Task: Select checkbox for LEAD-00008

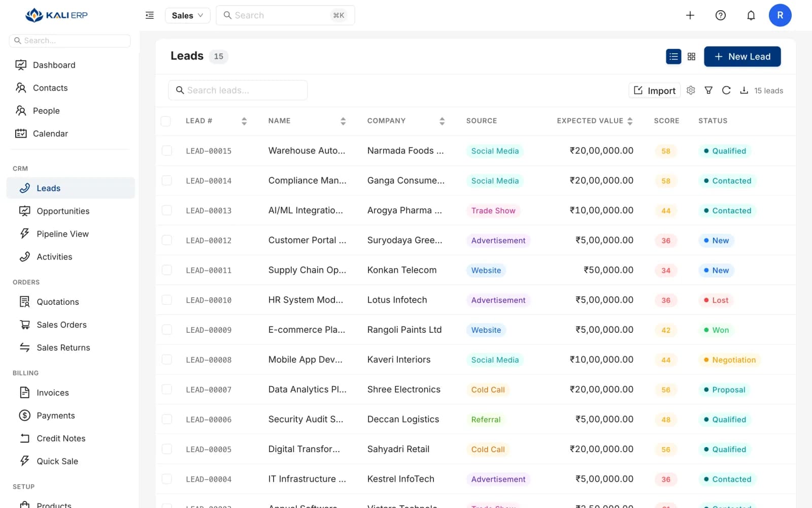Action: click(x=166, y=360)
